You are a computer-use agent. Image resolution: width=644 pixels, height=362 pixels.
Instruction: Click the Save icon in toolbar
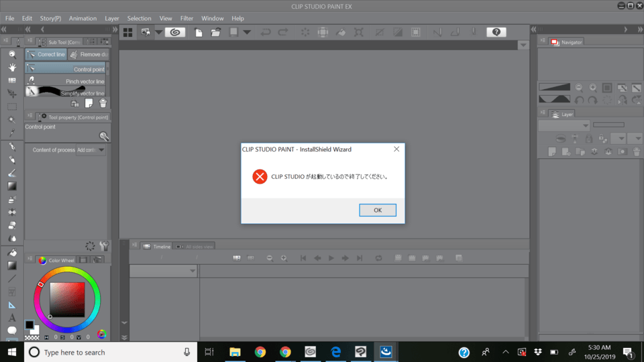tap(233, 32)
